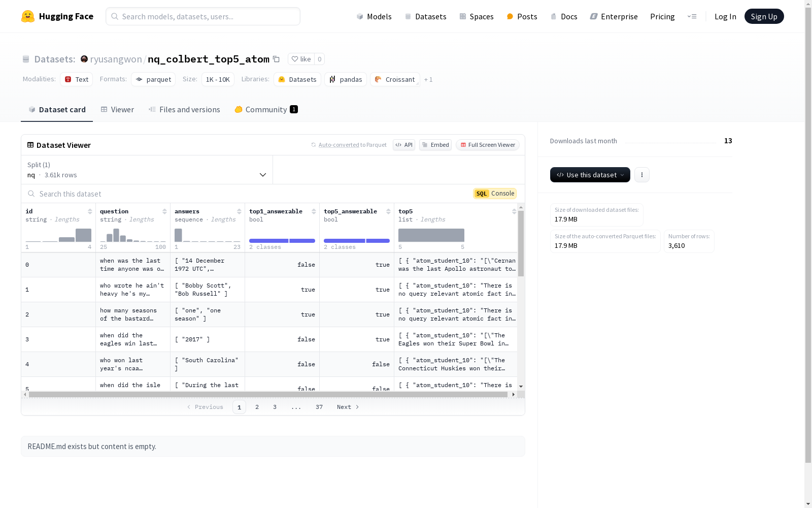812x508 pixels.
Task: Open the API button
Action: point(404,145)
